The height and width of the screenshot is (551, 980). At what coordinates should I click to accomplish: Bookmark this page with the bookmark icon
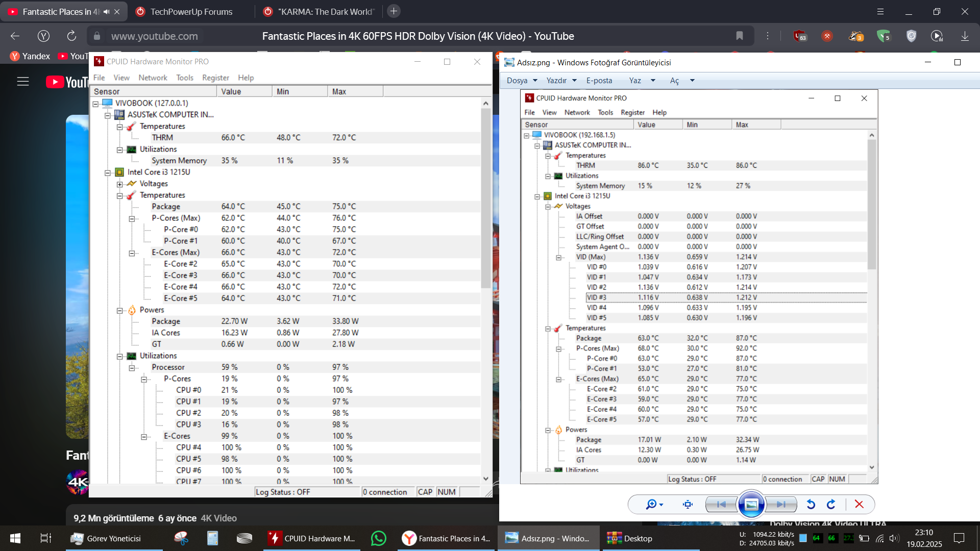tap(739, 36)
